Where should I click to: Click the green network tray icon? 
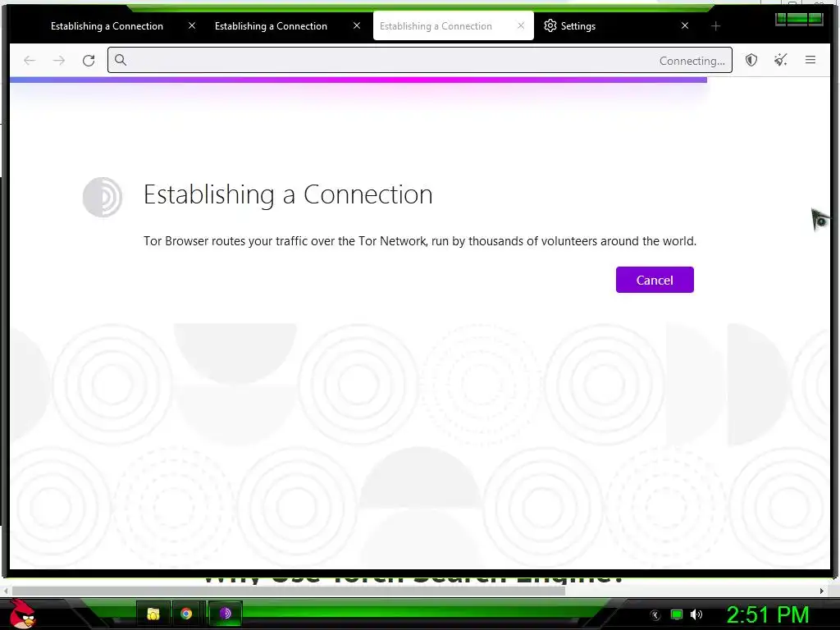677,614
